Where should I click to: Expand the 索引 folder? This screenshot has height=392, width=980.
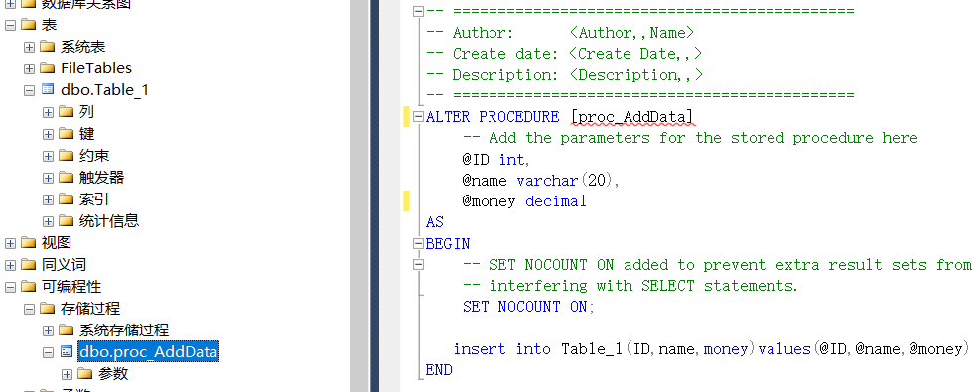[48, 199]
